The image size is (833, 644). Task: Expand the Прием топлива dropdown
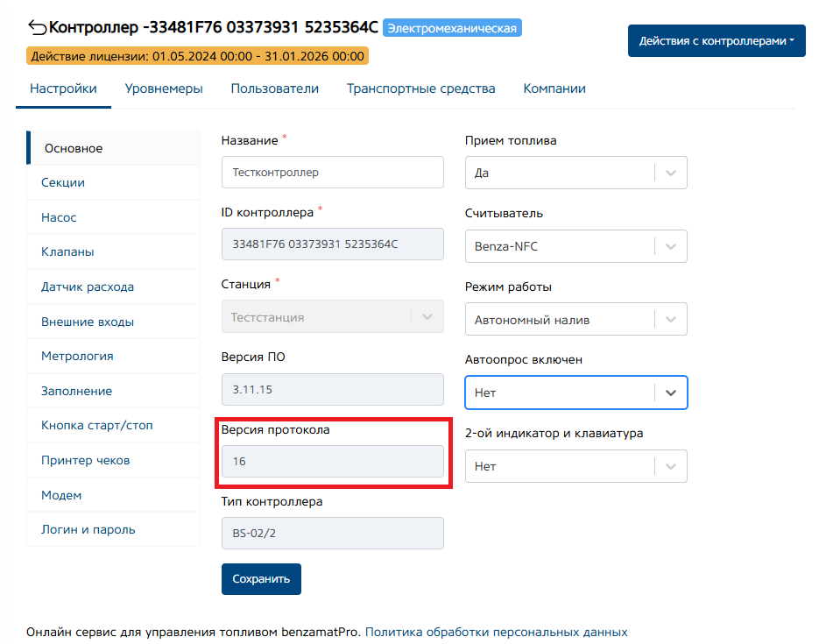pyautogui.click(x=575, y=173)
